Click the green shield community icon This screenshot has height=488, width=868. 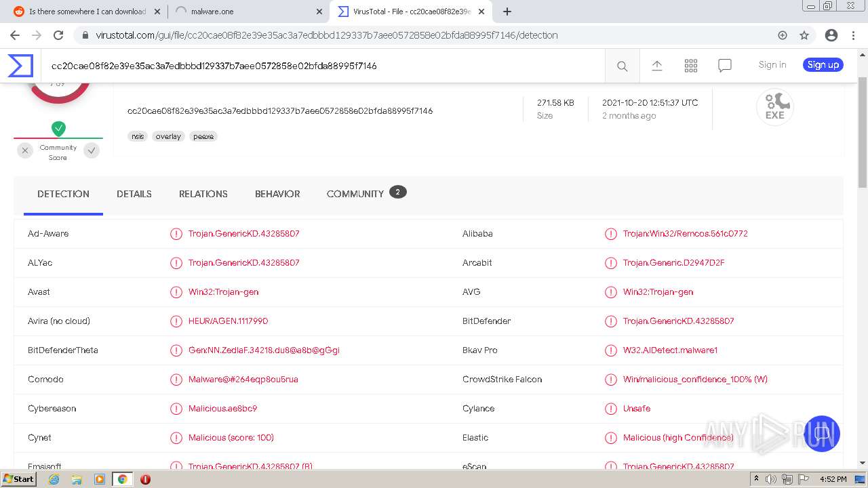[x=58, y=128]
